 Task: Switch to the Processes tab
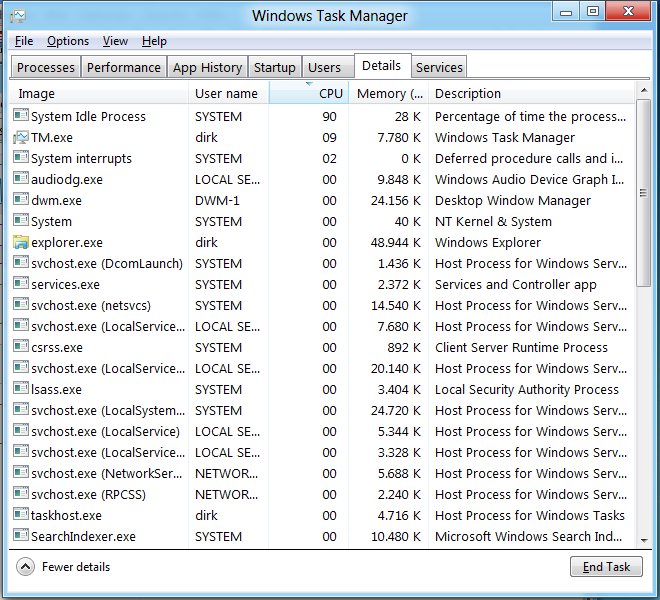click(45, 67)
